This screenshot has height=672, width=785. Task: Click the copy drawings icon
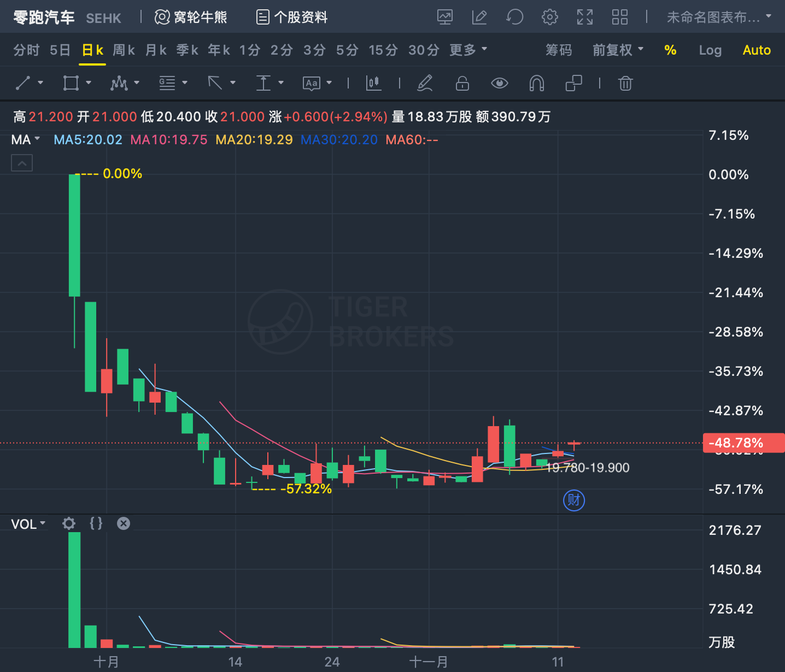pos(573,83)
